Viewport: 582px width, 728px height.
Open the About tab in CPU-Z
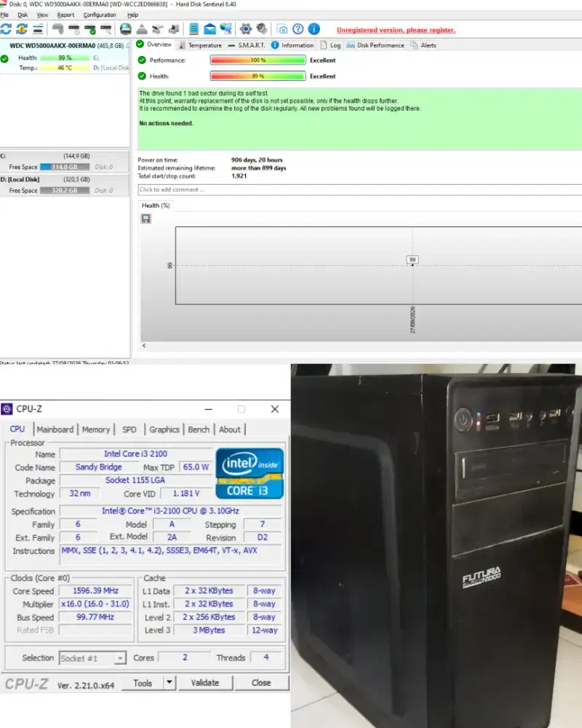230,430
